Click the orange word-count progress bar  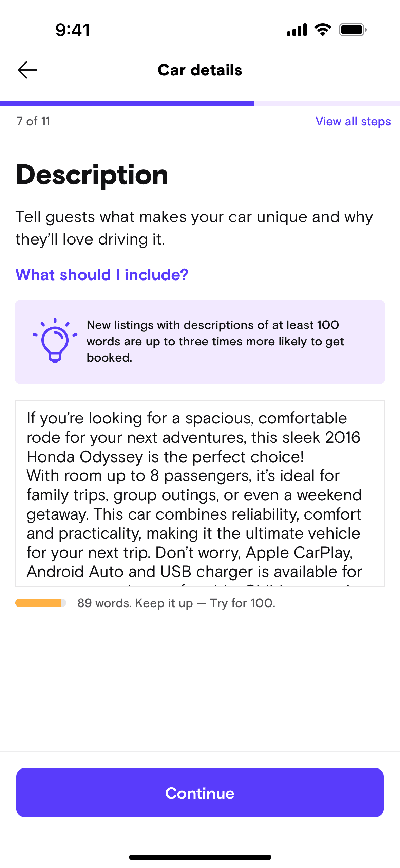[x=40, y=603]
